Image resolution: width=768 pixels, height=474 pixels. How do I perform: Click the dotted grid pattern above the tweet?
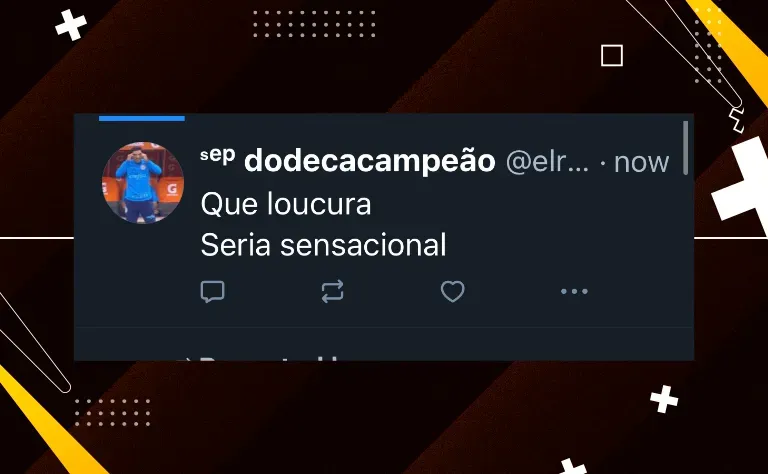(x=314, y=24)
